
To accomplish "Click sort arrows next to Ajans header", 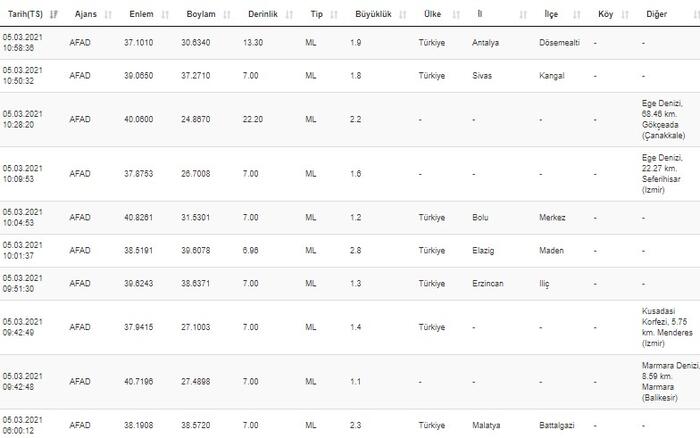I will tap(108, 14).
